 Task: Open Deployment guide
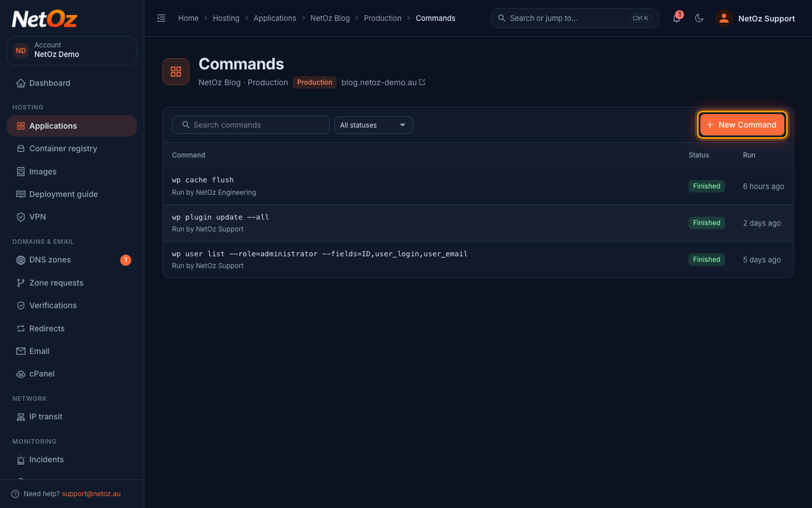[72, 194]
